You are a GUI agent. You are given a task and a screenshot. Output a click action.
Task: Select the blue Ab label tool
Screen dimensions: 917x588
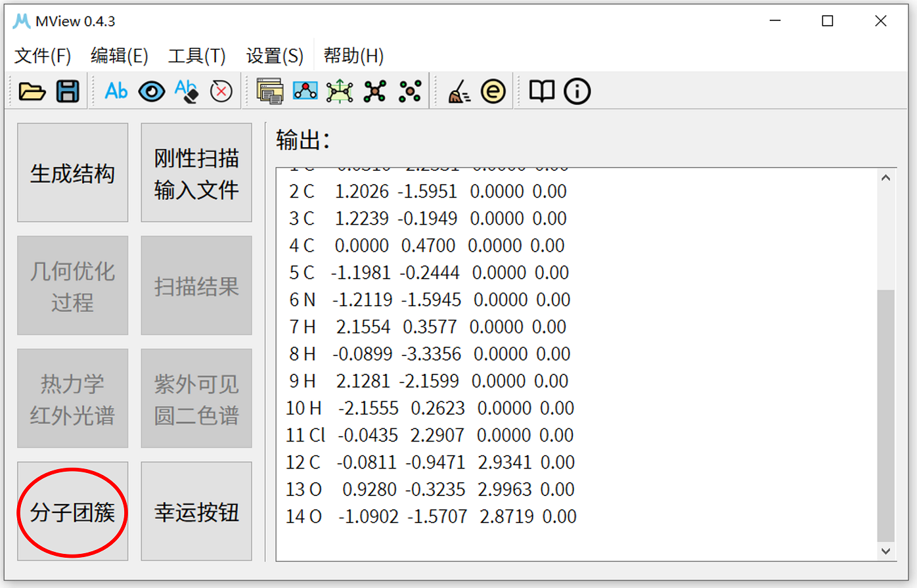(116, 91)
